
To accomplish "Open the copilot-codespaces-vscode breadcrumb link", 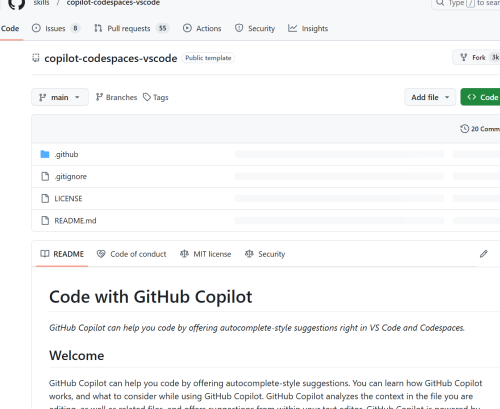I will 113,3.
